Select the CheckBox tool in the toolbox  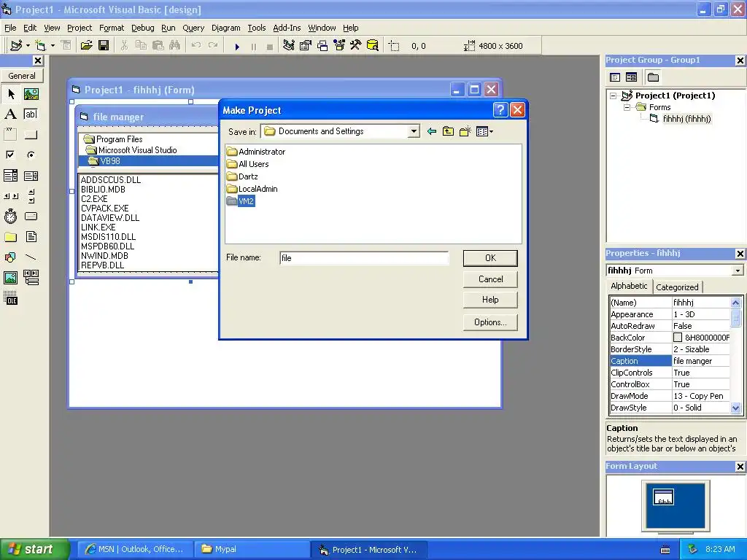click(10, 155)
